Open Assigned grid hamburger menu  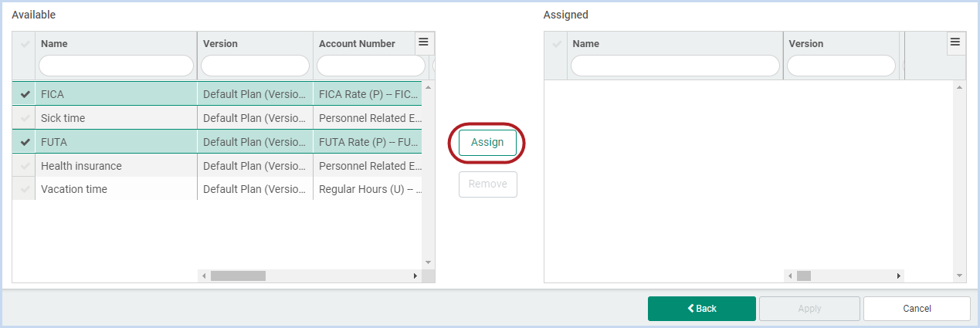point(955,42)
